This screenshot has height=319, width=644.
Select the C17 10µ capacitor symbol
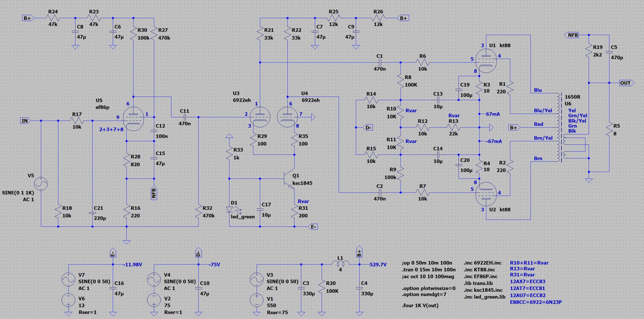260,210
